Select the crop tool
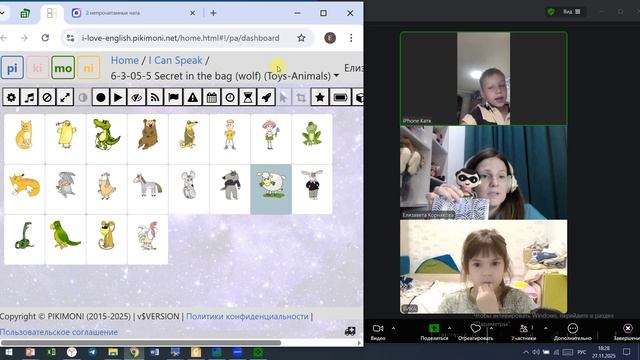 point(301,98)
